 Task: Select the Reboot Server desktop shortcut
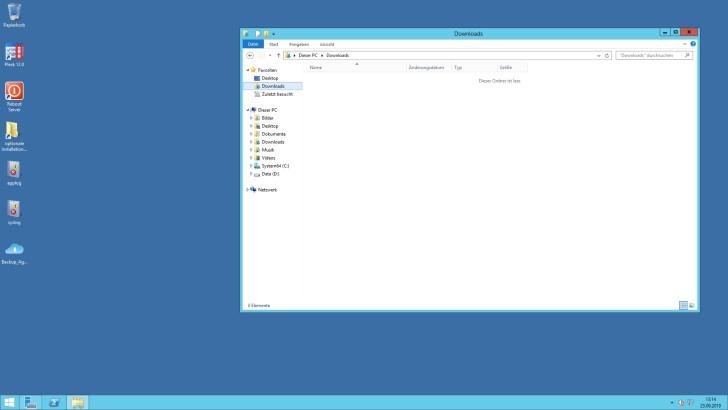[14, 96]
